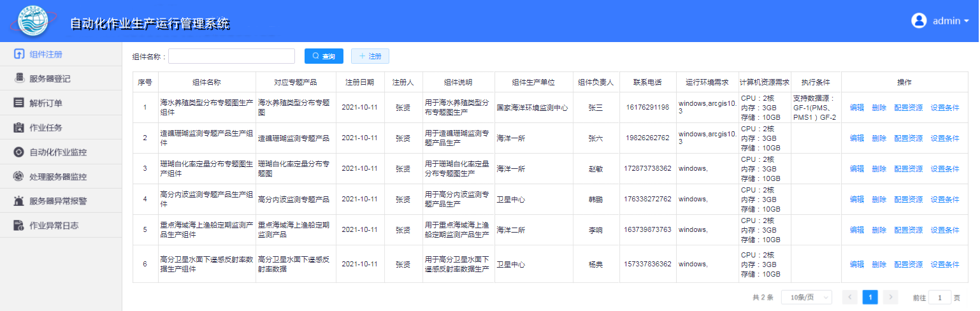Click 删除 for 重点海域海上渔船 row

[x=879, y=230]
